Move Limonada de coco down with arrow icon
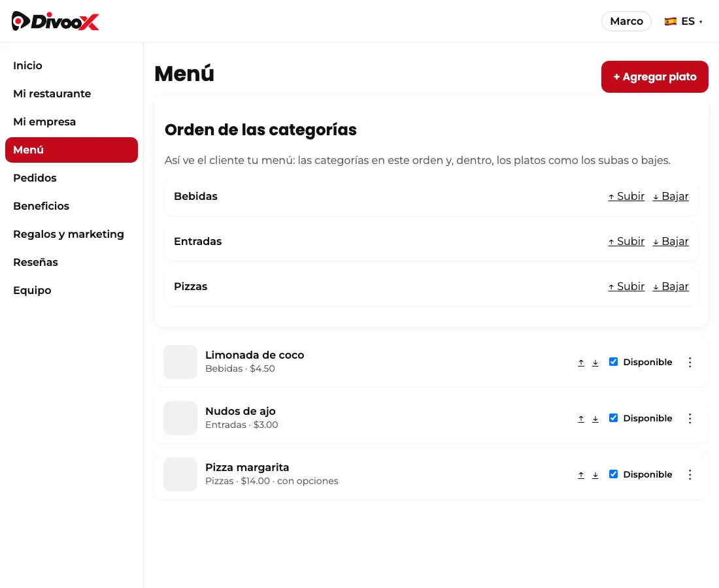Image resolution: width=719 pixels, height=588 pixels. click(x=595, y=363)
